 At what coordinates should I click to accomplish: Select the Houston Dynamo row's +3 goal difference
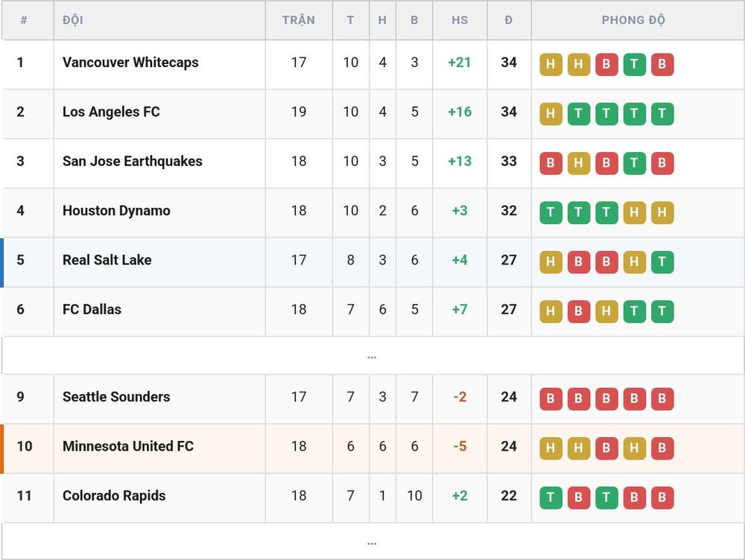460,211
